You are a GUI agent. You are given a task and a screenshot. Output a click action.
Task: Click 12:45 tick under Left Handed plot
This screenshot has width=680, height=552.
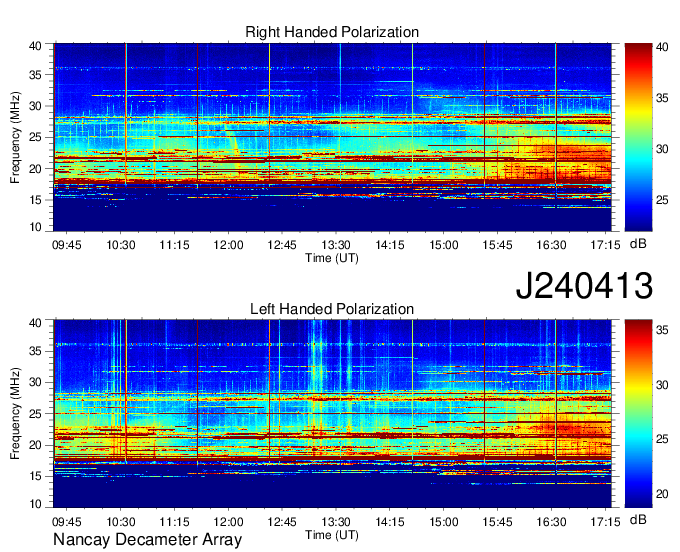tap(282, 521)
